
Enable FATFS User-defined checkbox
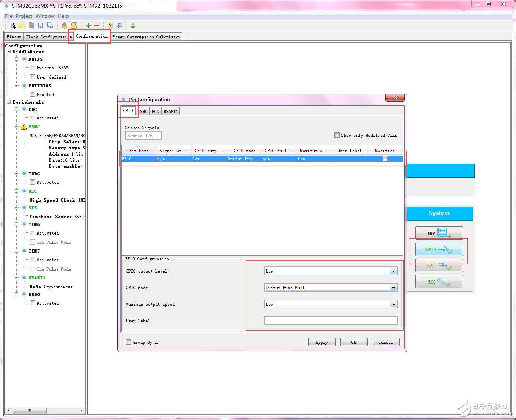click(x=33, y=77)
